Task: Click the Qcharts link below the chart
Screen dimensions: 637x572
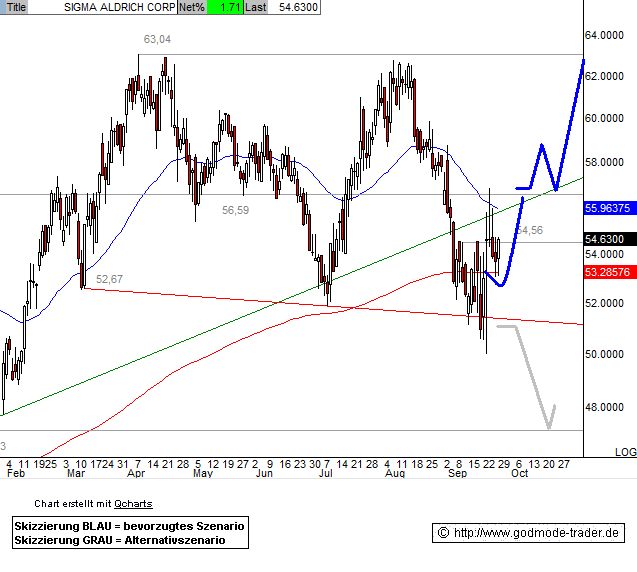Action: tap(133, 503)
